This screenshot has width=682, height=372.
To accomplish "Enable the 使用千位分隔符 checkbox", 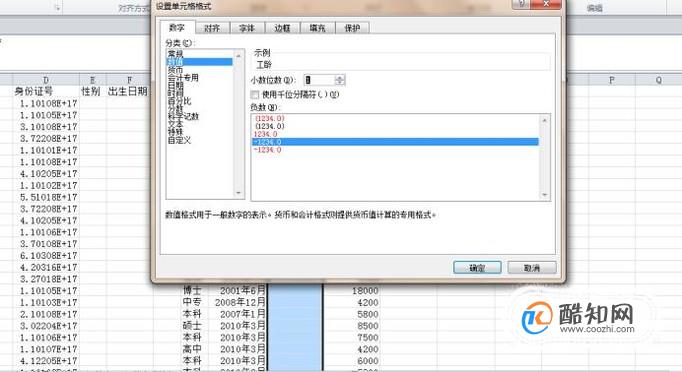I will [255, 94].
